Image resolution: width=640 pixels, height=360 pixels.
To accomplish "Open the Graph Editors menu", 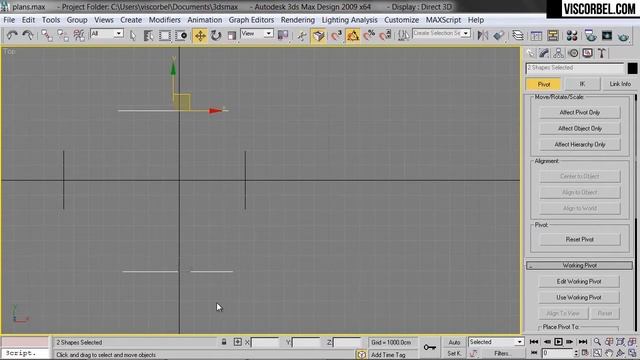I will pos(251,20).
